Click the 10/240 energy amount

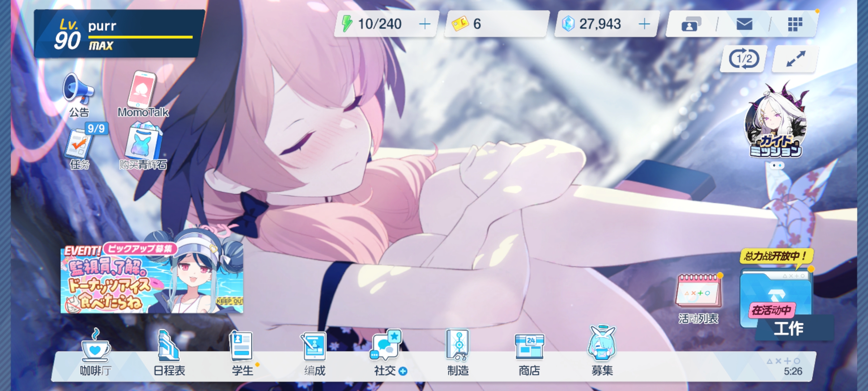pyautogui.click(x=379, y=24)
